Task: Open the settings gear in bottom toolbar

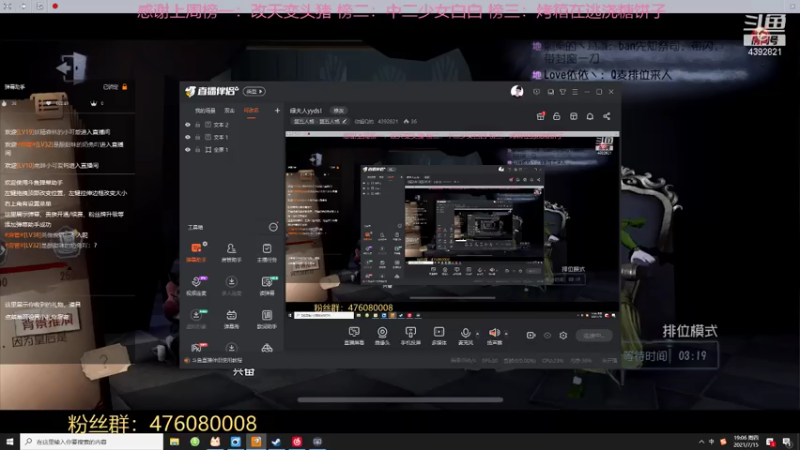Action: [x=563, y=335]
